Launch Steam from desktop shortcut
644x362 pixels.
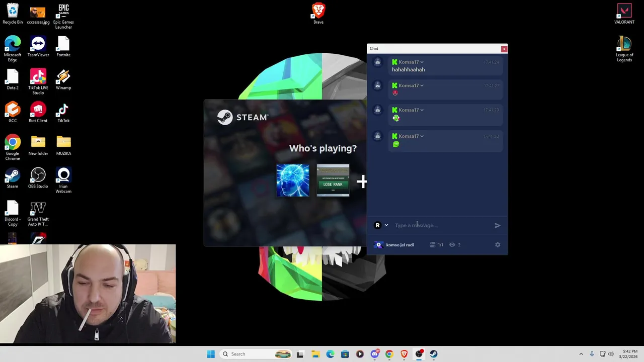pyautogui.click(x=13, y=178)
